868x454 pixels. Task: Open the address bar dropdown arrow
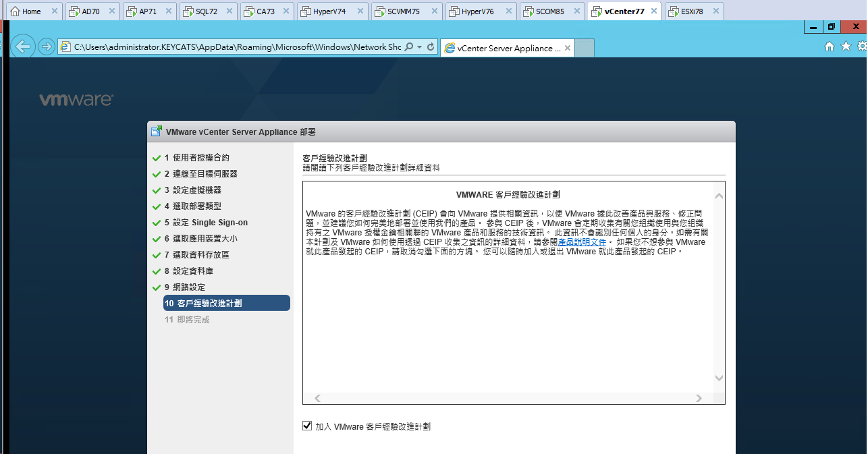(x=419, y=47)
